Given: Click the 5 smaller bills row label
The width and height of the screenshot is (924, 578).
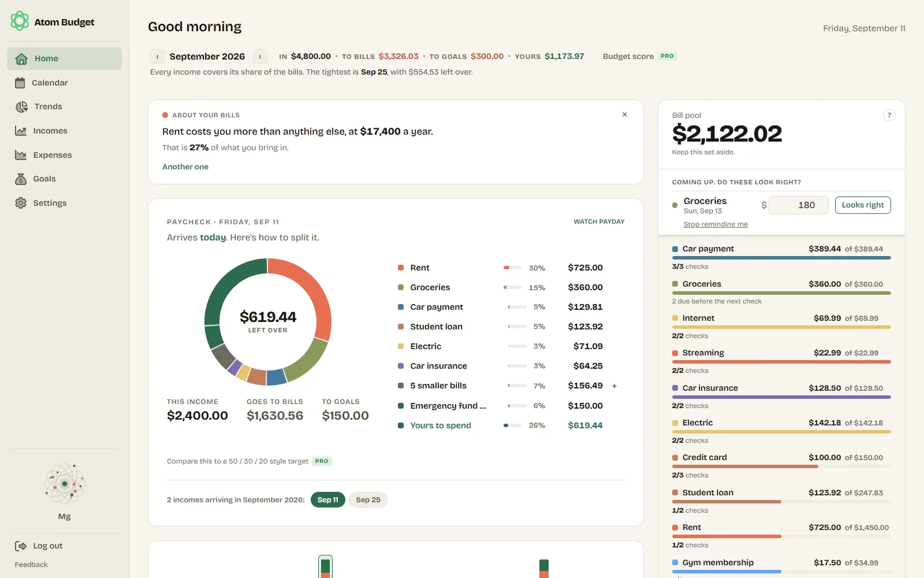Looking at the screenshot, I should [x=438, y=386].
